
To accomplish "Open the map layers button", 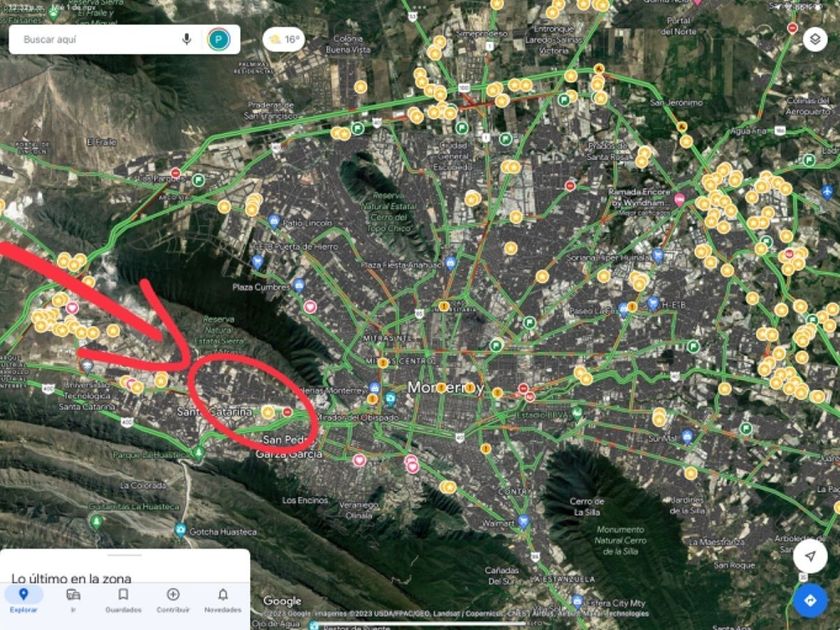I will click(x=815, y=40).
